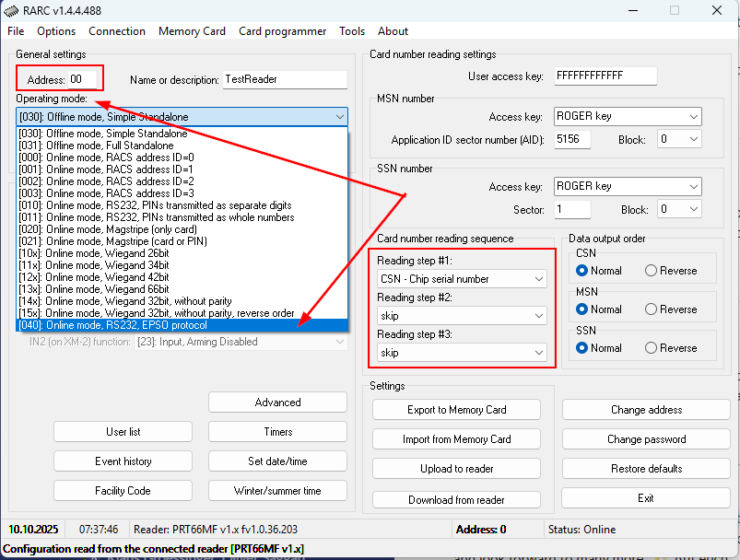Click the SSN Sector field
Viewport: 740px width, 560px height.
(x=572, y=209)
